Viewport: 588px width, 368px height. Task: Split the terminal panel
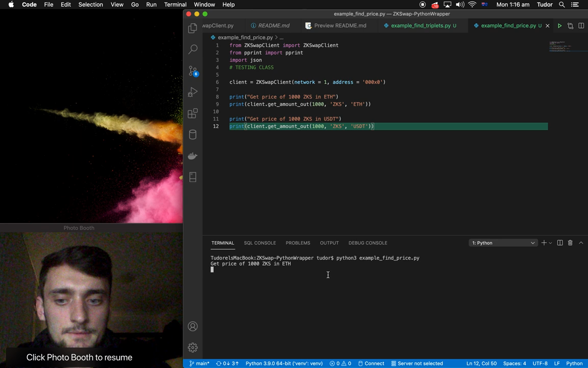click(x=560, y=243)
